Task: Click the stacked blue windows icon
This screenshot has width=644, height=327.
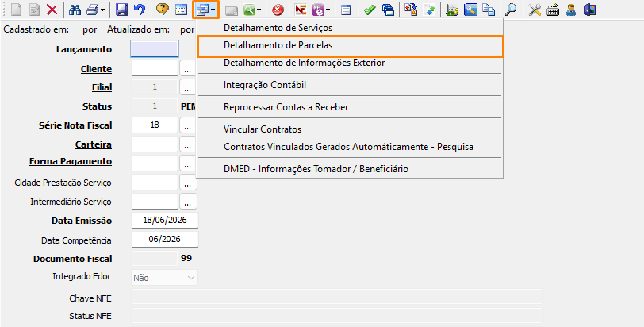Action: [x=388, y=10]
